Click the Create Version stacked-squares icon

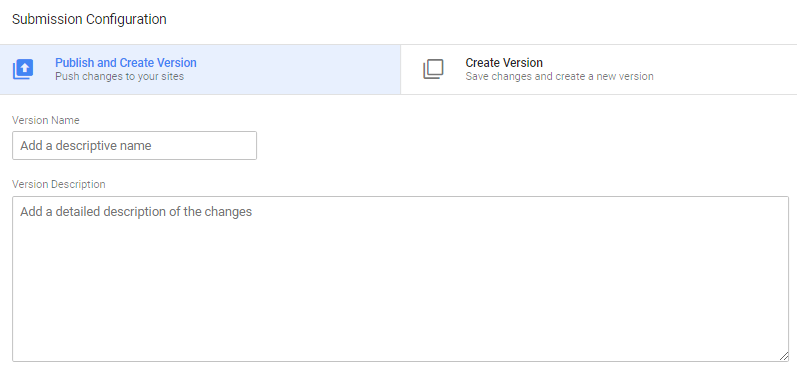point(433,69)
